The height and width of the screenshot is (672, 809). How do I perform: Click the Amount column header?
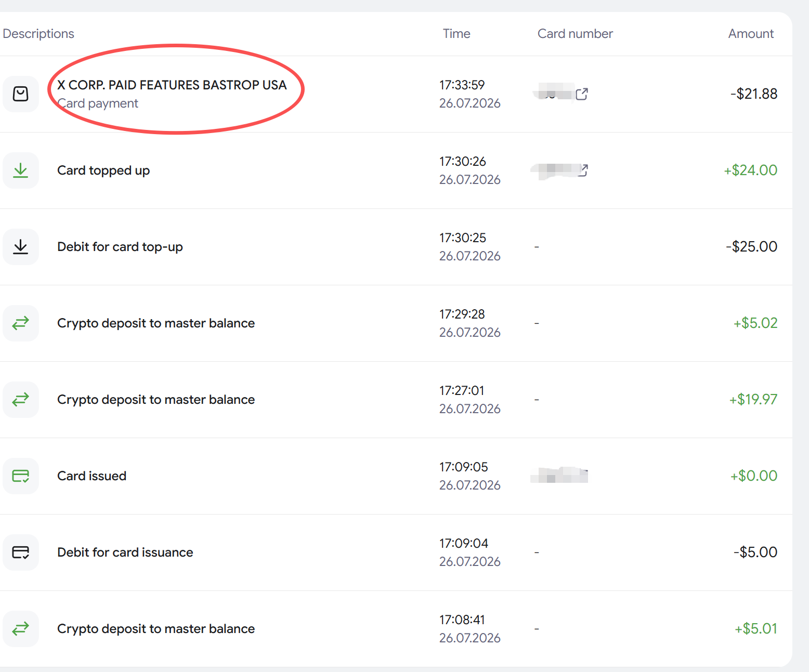click(751, 34)
